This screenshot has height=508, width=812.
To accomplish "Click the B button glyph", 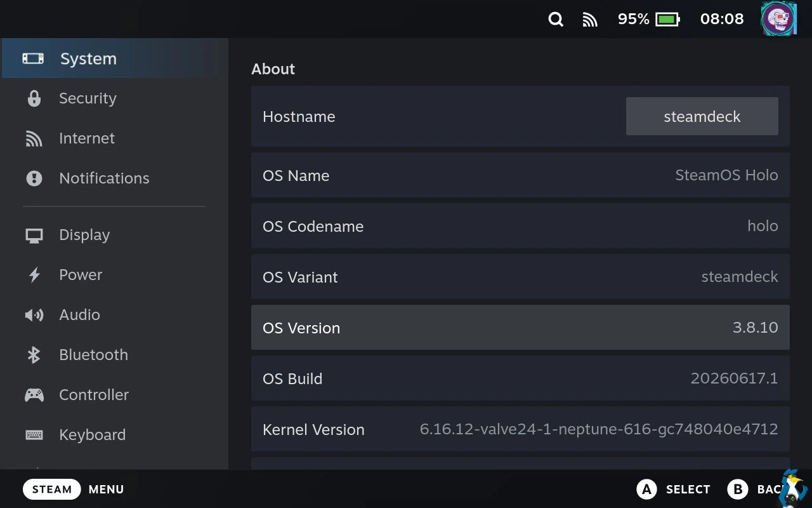I will point(738,489).
